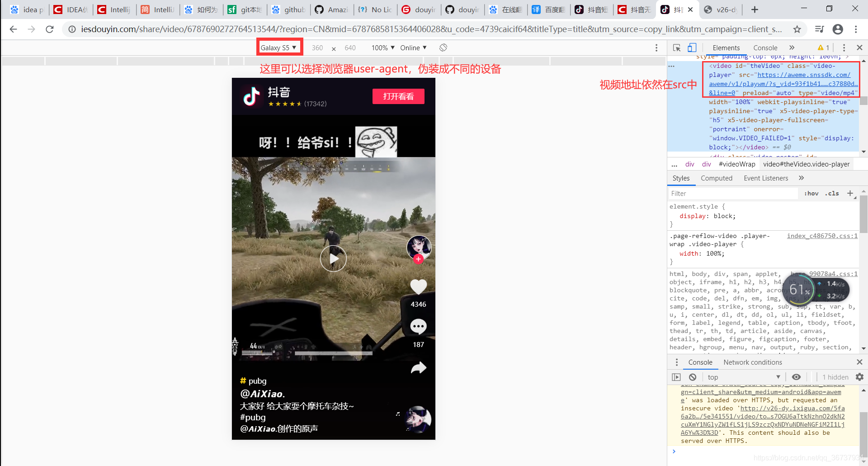Open the comments bubble icon
The image size is (868, 466).
tap(418, 326)
